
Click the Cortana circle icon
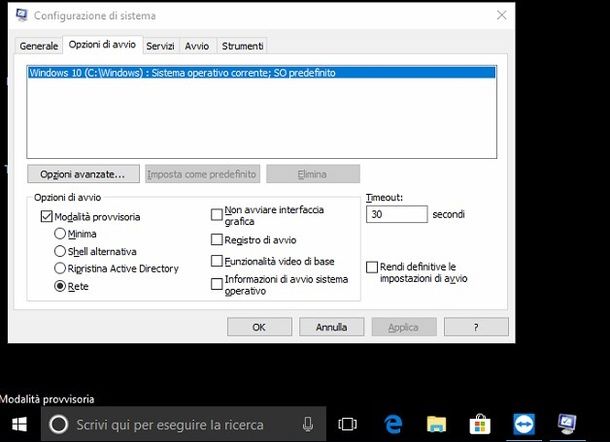pyautogui.click(x=58, y=424)
